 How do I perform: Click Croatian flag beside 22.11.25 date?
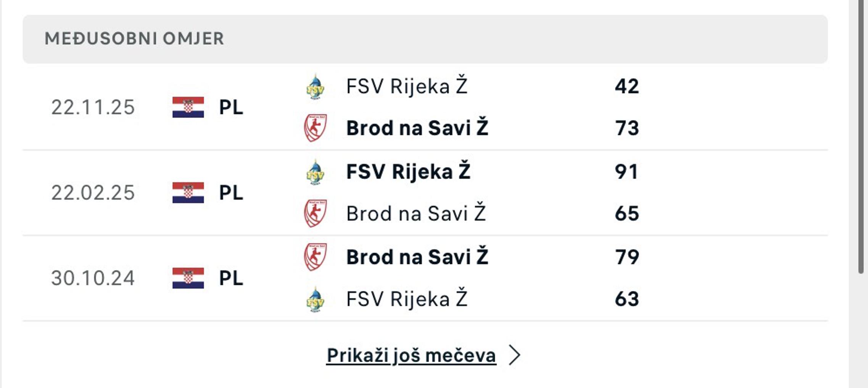188,107
